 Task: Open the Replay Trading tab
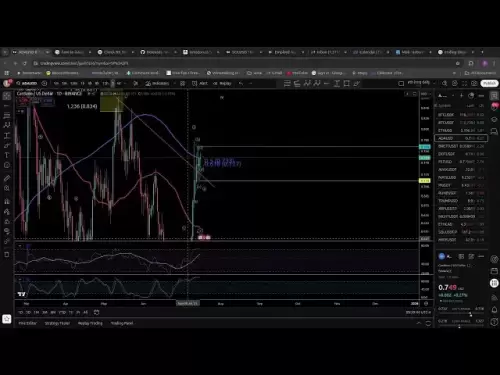pyautogui.click(x=90, y=323)
